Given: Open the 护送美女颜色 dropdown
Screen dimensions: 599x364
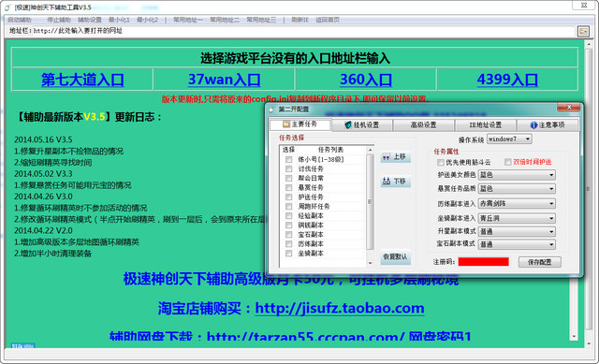Looking at the screenshot, I should coord(517,175).
